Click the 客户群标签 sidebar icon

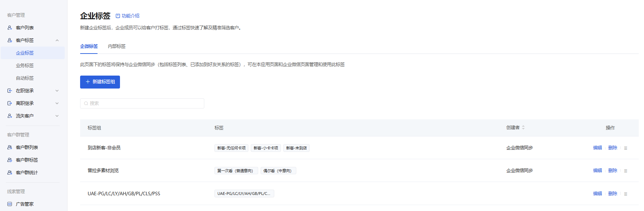(10, 160)
